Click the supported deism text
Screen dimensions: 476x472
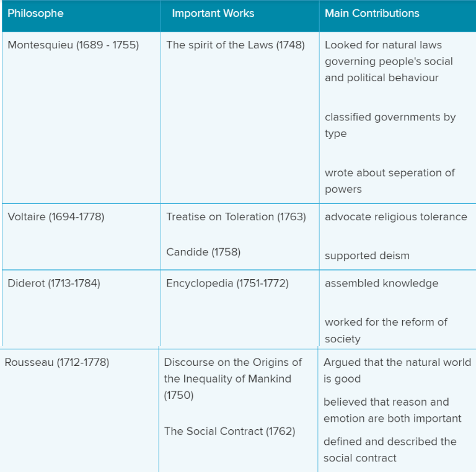click(x=367, y=256)
